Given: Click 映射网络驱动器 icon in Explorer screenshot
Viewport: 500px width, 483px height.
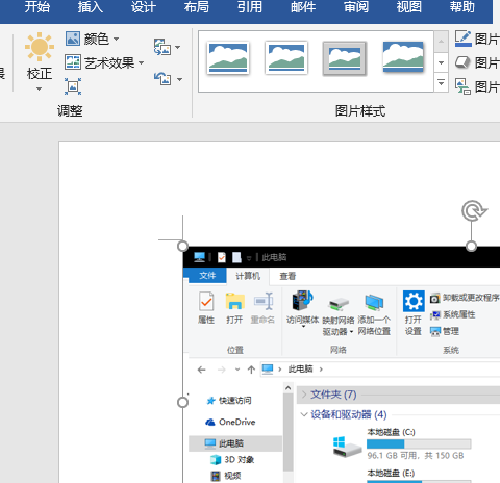Looking at the screenshot, I should (x=338, y=303).
